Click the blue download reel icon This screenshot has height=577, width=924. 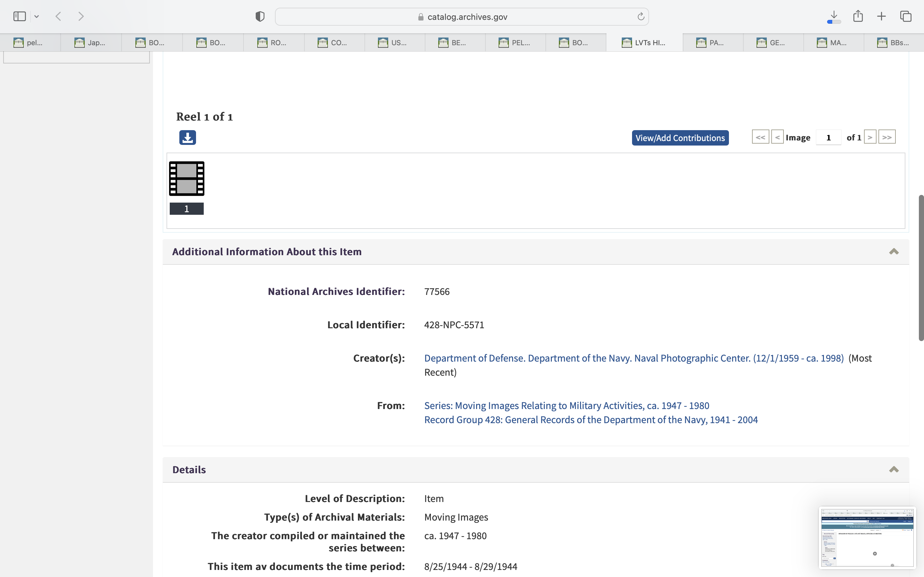coord(187,138)
